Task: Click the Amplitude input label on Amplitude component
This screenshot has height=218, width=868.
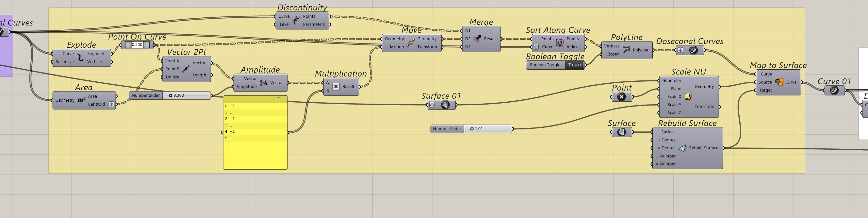Action: tap(246, 87)
